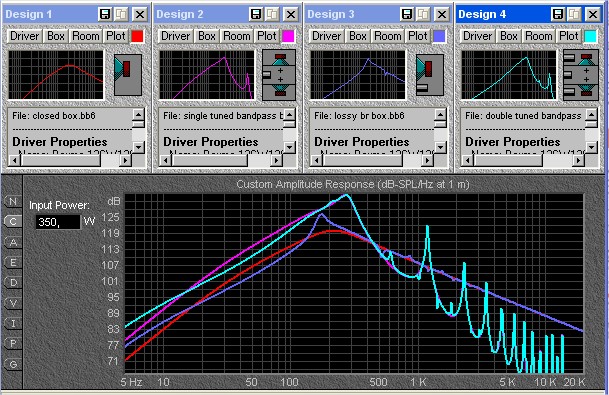This screenshot has height=395, width=609.
Task: Click the copy icon in Design 2 title bar
Action: tap(272, 15)
